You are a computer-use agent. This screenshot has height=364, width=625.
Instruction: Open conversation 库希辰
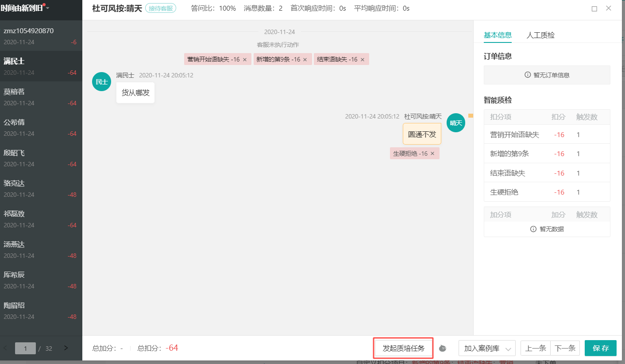[x=41, y=280]
